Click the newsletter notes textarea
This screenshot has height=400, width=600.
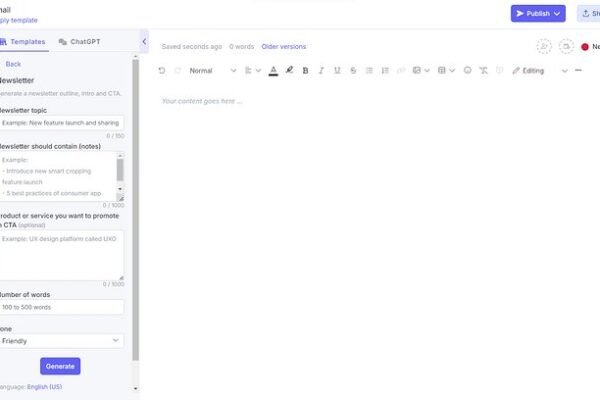[57, 176]
